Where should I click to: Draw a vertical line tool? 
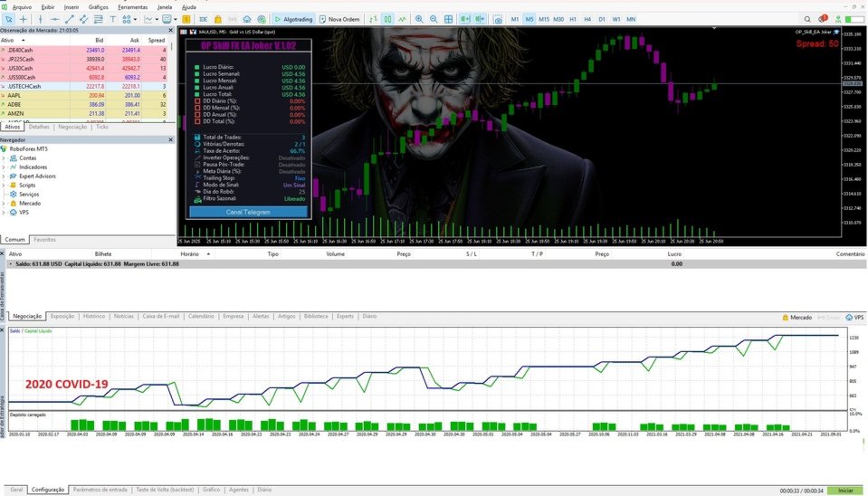click(41, 19)
